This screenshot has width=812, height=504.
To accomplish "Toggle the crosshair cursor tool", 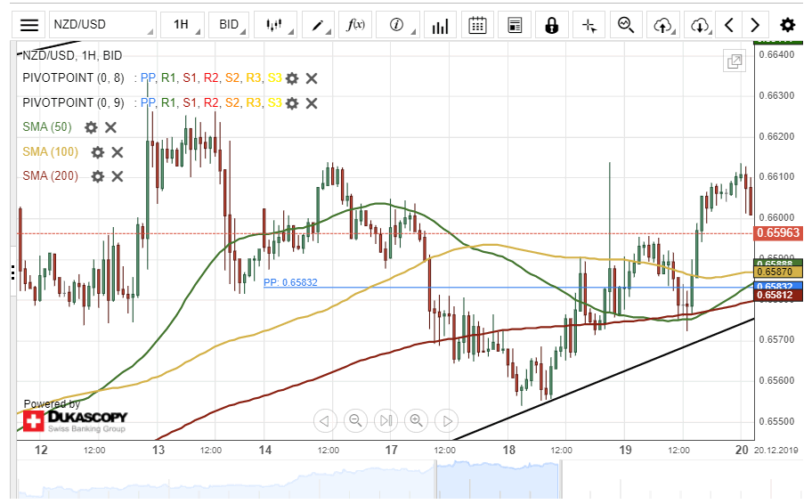I will point(589,25).
